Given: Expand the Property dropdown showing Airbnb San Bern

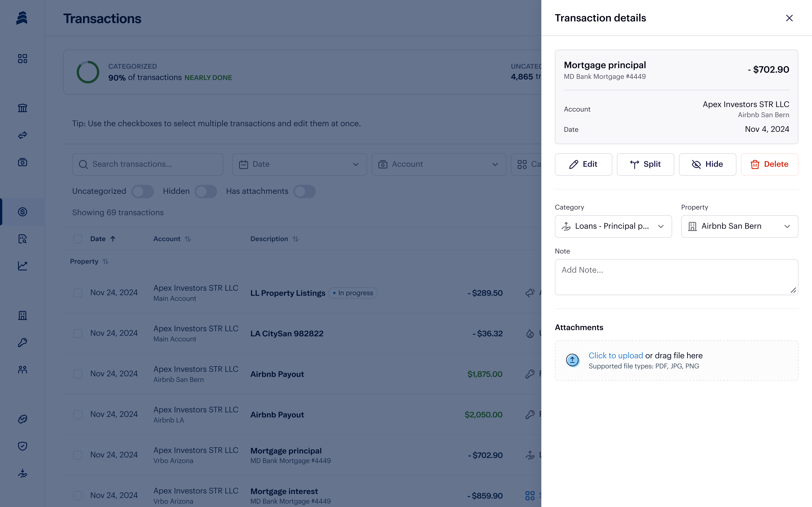Looking at the screenshot, I should [x=739, y=226].
